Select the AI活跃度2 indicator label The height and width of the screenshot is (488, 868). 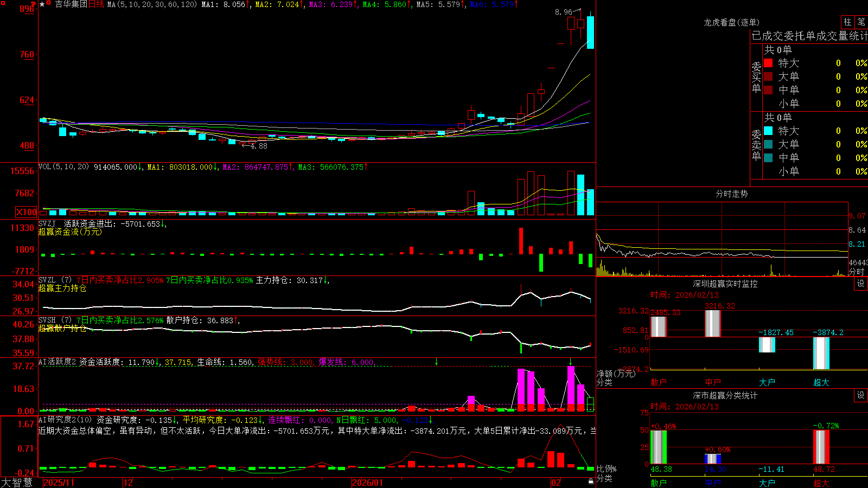pyautogui.click(x=58, y=362)
